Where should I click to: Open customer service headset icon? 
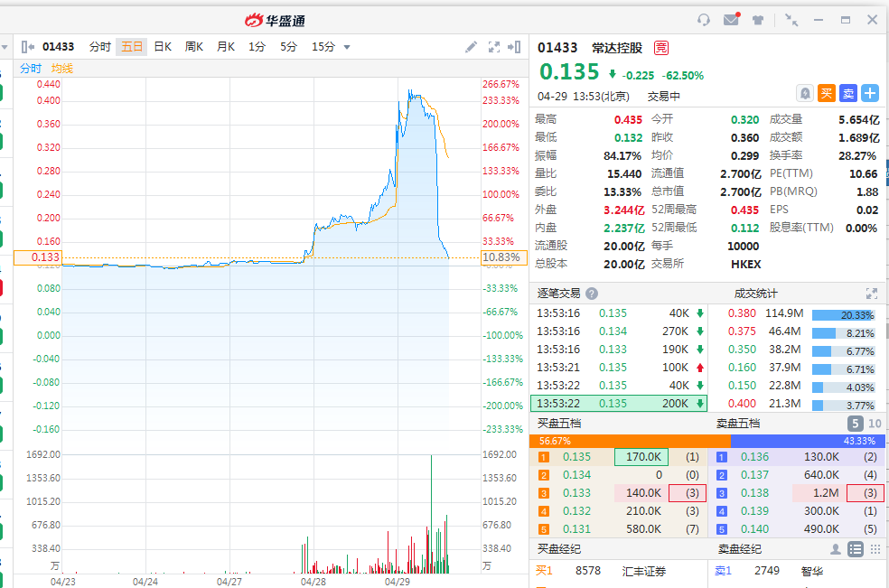point(704,20)
